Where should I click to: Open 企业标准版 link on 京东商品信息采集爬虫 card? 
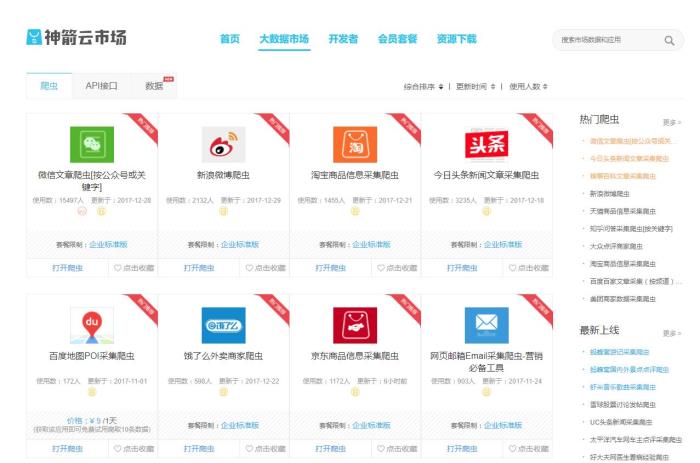click(371, 425)
